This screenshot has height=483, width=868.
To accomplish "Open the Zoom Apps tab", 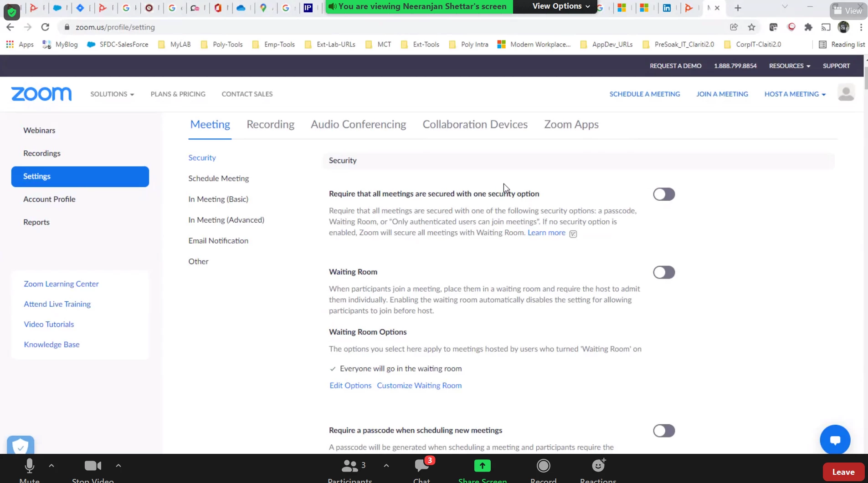I will point(571,124).
